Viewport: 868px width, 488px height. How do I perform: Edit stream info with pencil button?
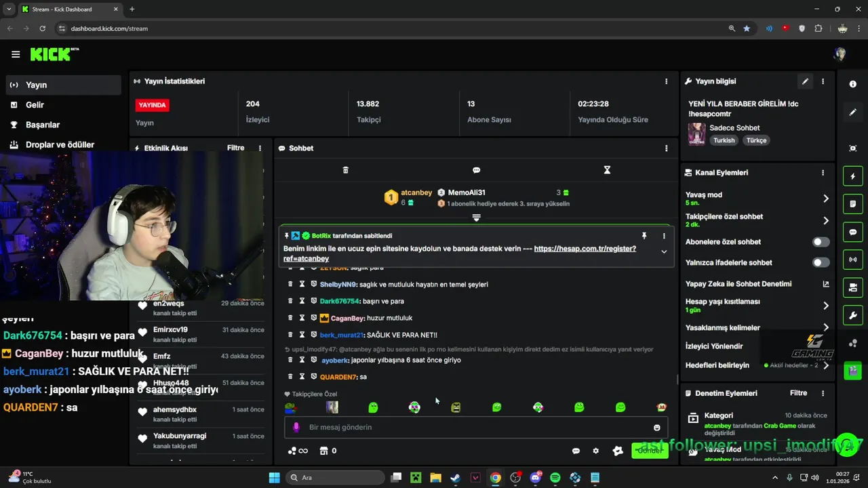click(805, 81)
